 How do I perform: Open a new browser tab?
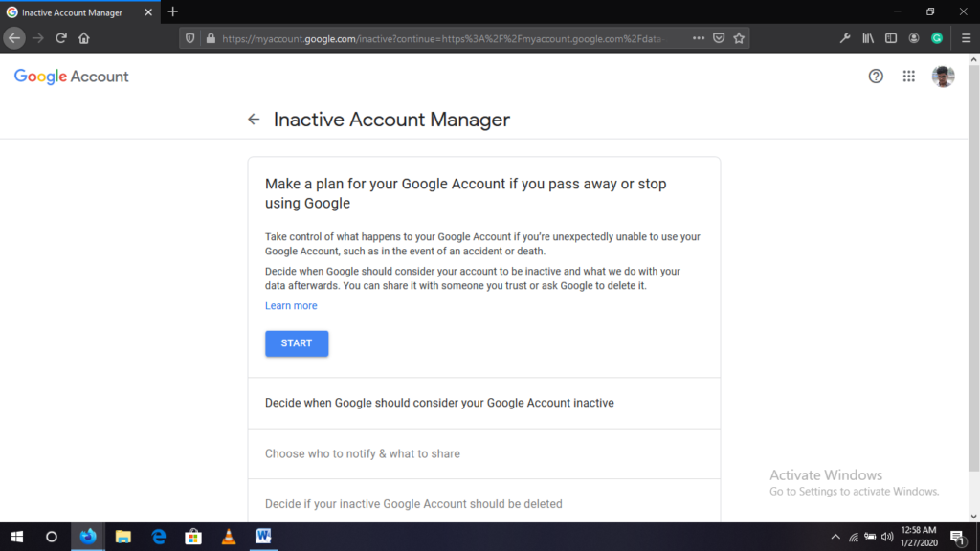tap(173, 11)
